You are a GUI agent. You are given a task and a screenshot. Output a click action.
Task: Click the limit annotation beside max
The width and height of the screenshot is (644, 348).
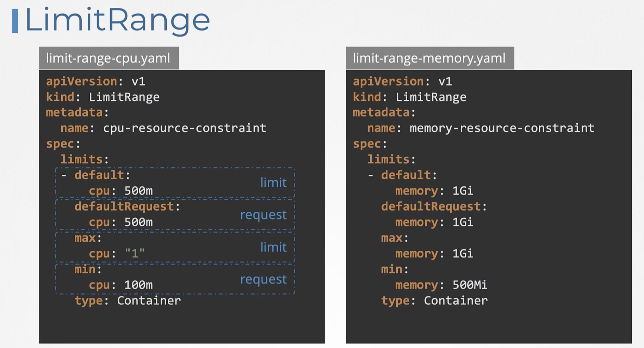tap(273, 247)
